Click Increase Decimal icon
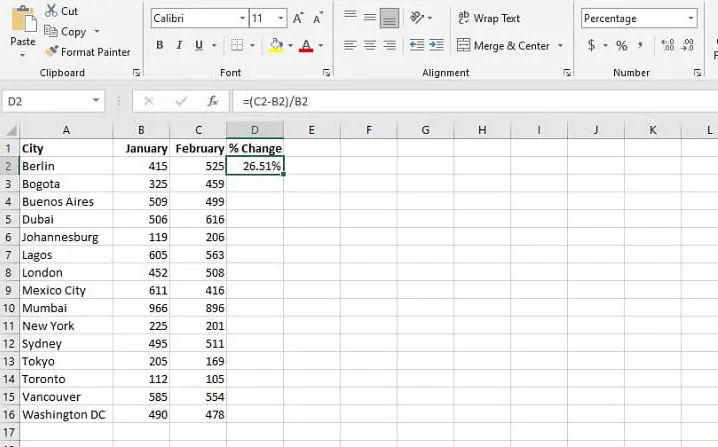The height and width of the screenshot is (447, 718). click(x=668, y=45)
